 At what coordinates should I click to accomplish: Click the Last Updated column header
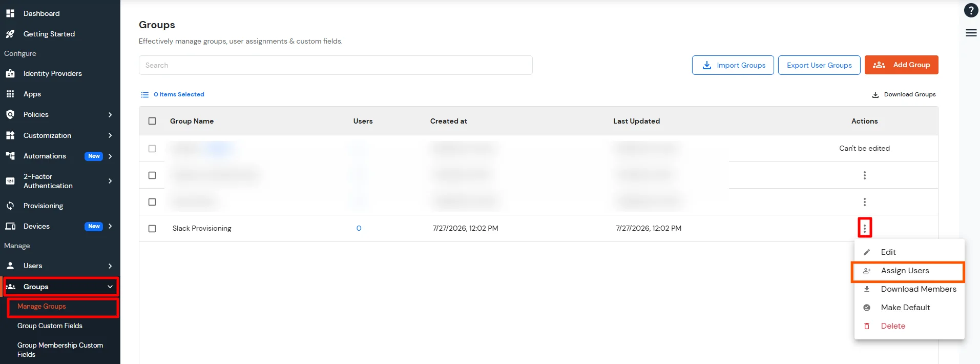point(636,121)
